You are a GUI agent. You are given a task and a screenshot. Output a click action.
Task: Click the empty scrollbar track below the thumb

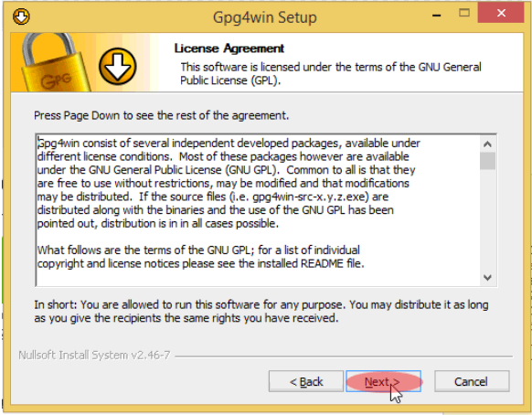pyautogui.click(x=487, y=219)
